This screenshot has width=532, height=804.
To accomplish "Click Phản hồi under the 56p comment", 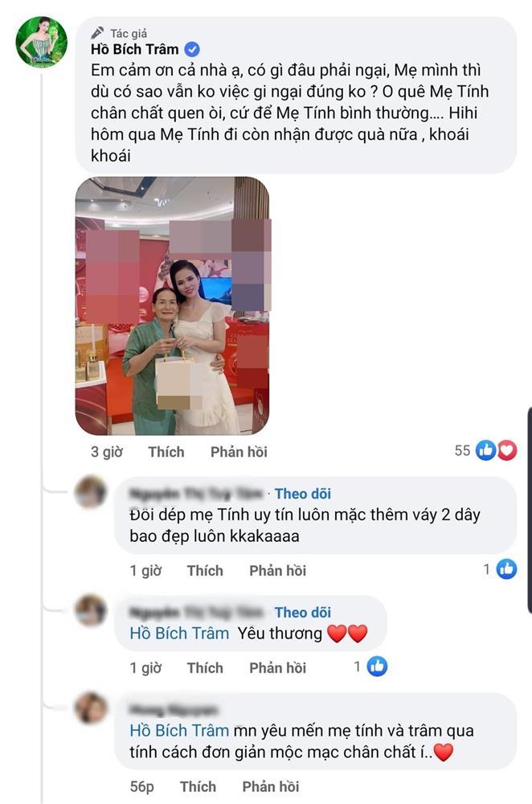I will [271, 786].
